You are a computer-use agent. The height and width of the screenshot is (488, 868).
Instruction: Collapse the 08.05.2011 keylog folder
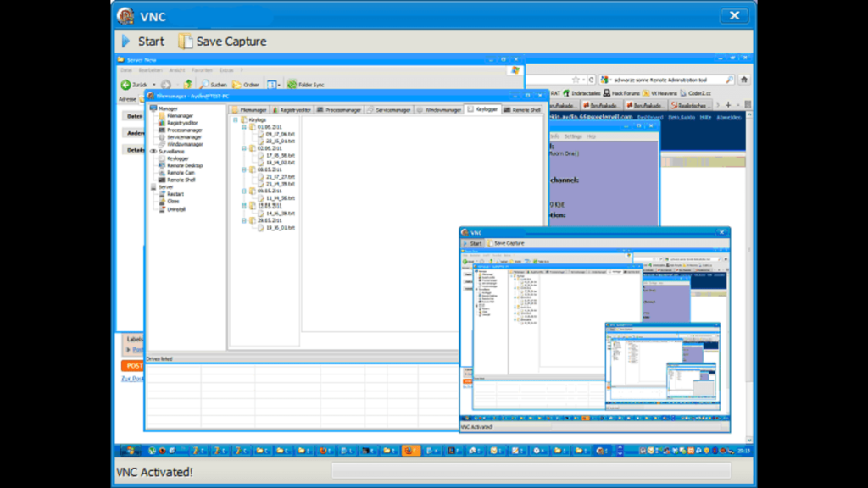[243, 169]
